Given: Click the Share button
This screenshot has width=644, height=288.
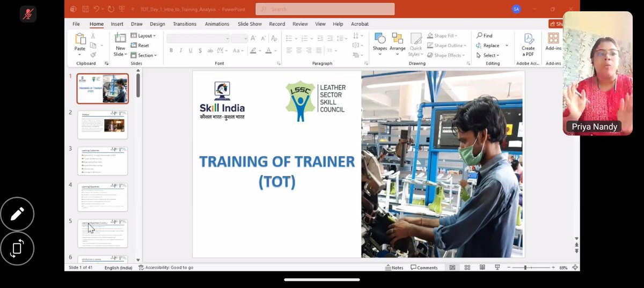Looking at the screenshot, I should point(556,24).
